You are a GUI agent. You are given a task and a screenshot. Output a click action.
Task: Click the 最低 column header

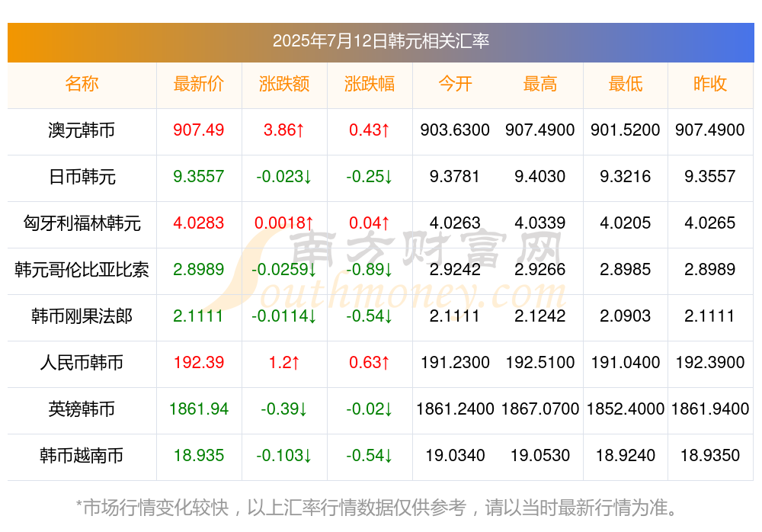(x=626, y=84)
